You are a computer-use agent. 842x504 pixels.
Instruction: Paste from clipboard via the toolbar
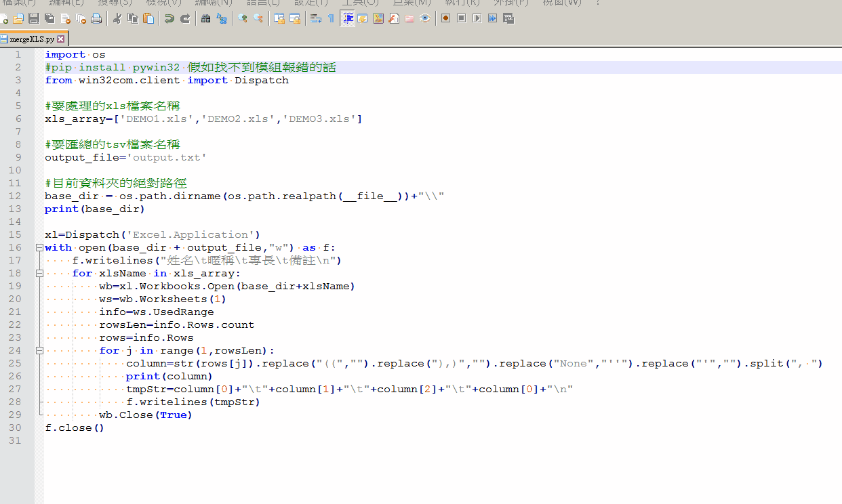point(148,18)
